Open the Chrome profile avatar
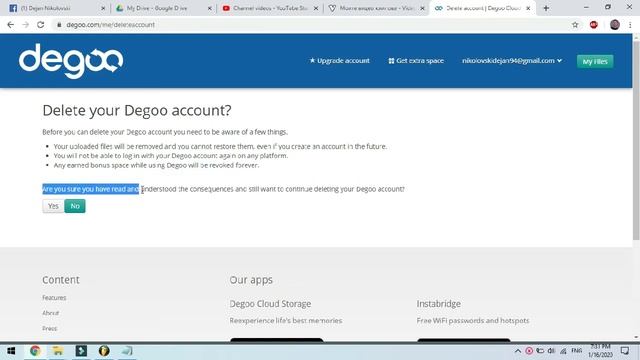Viewport: 640px width, 360px height. (x=615, y=25)
